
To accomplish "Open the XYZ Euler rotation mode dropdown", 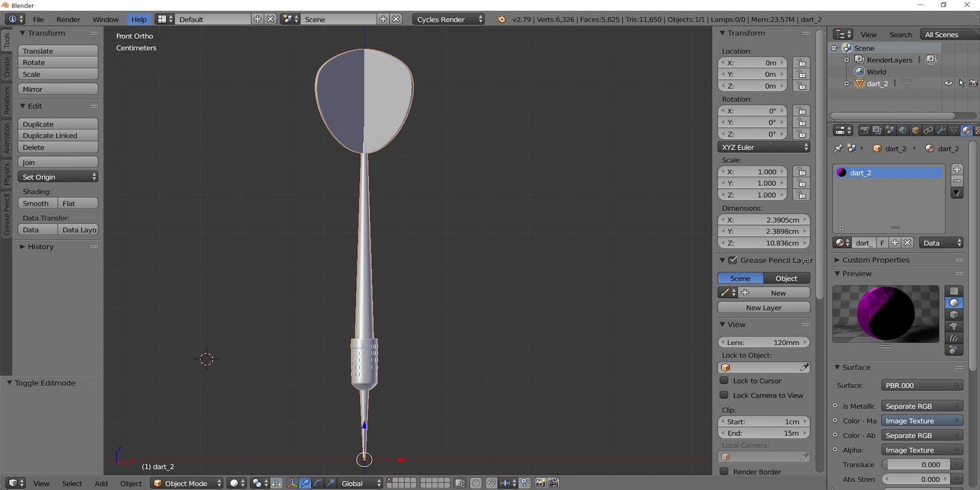I will pyautogui.click(x=764, y=147).
